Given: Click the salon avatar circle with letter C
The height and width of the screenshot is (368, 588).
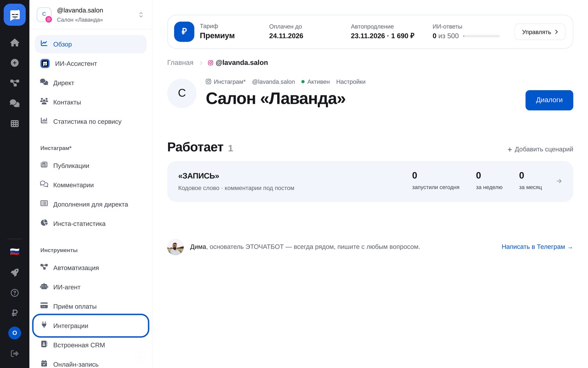Looking at the screenshot, I should click(x=182, y=93).
